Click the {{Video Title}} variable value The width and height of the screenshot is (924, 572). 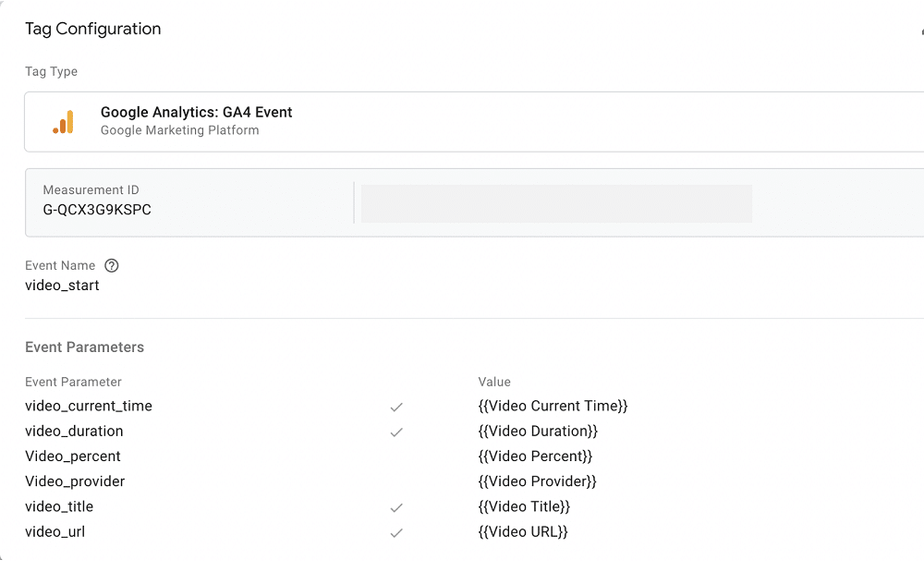click(524, 506)
